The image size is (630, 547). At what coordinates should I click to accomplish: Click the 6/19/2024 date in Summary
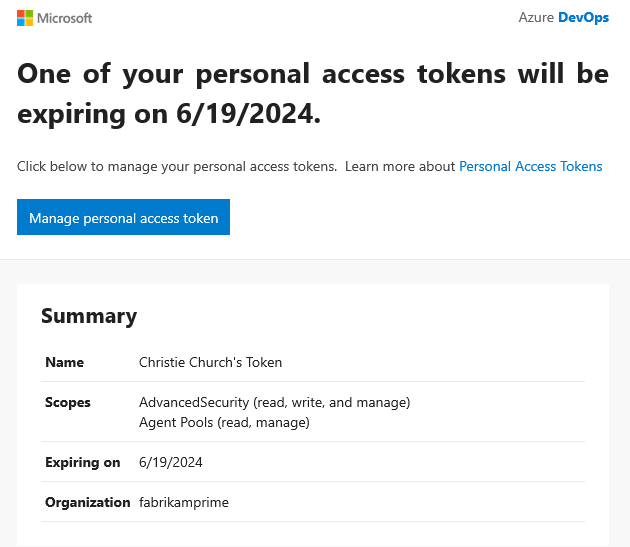pos(171,462)
